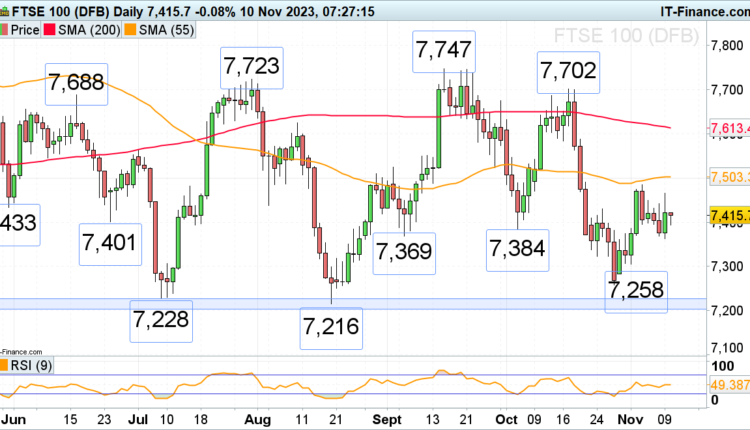This screenshot has width=750, height=430.
Task: Click the red 7,613 SMA value tag
Action: pos(726,128)
